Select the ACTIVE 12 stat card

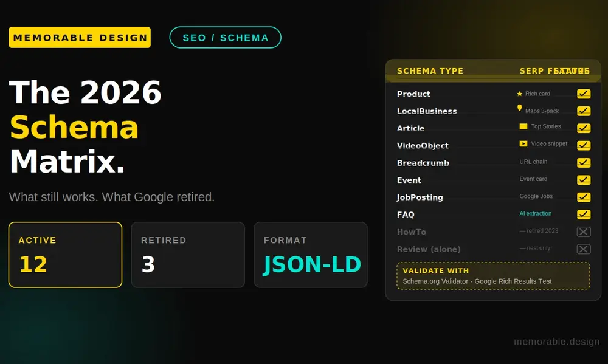pyautogui.click(x=65, y=255)
